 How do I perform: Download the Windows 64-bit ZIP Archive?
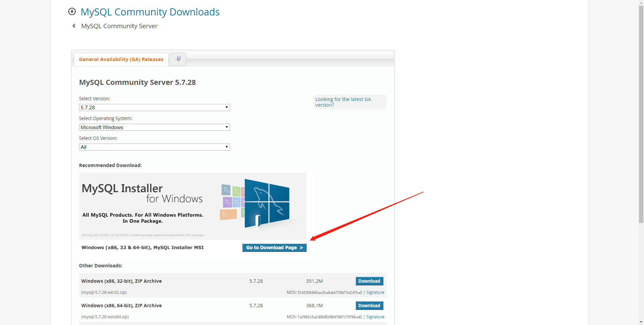[369, 306]
